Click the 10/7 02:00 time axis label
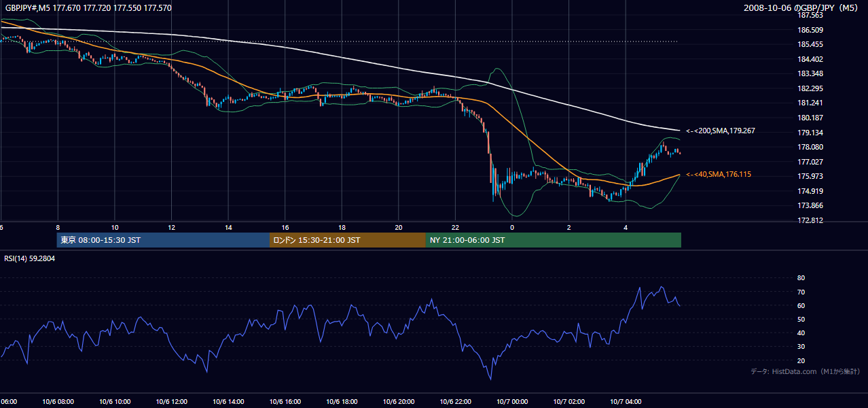The height and width of the screenshot is (408, 868). point(569,402)
